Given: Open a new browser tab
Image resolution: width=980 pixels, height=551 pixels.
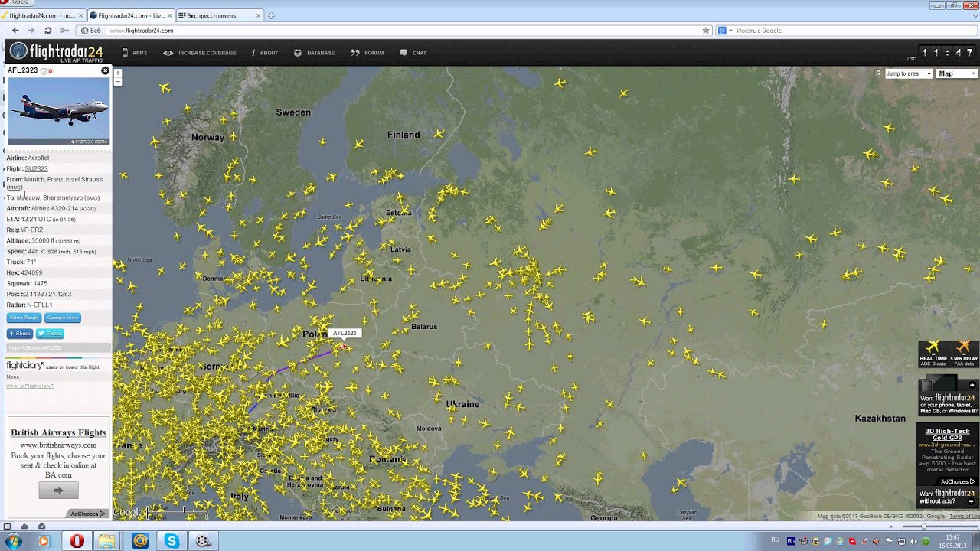Looking at the screenshot, I should [x=271, y=15].
